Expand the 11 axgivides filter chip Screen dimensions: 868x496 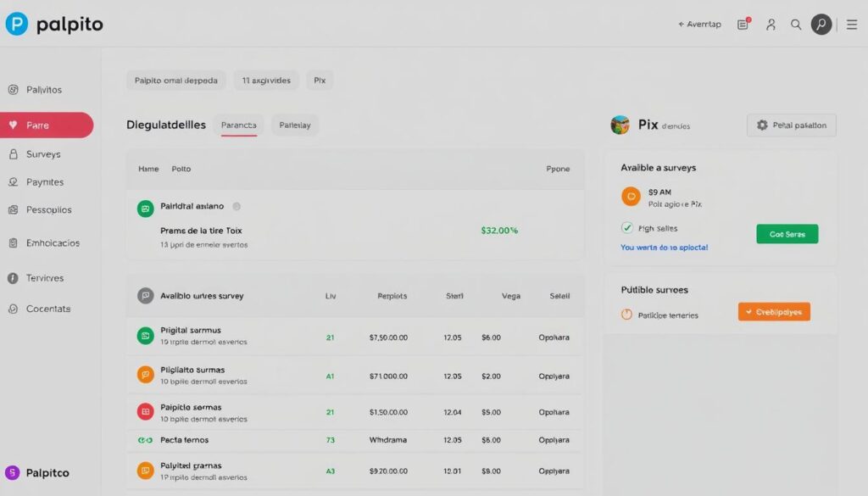266,81
